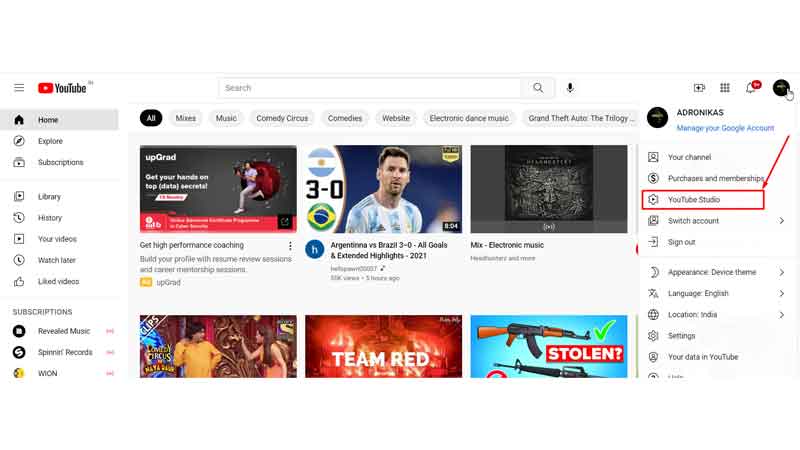This screenshot has width=800, height=450.
Task: Go to Home in sidebar
Action: (59, 120)
